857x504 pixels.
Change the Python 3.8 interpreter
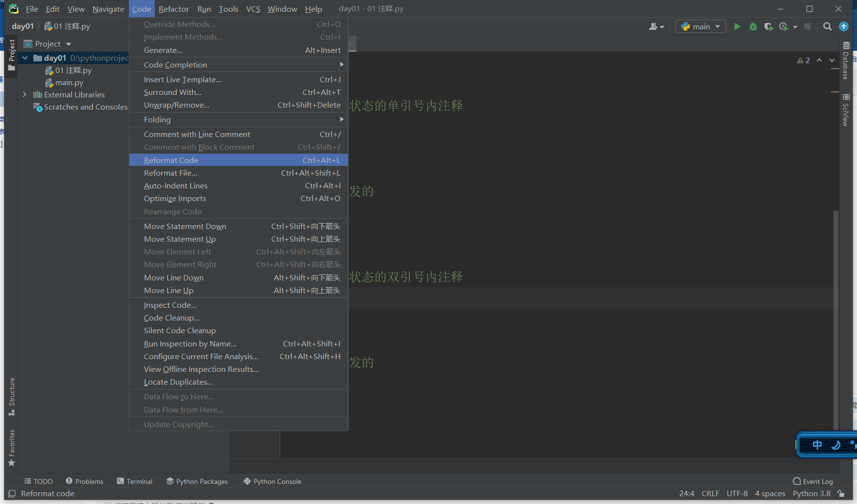coord(811,493)
